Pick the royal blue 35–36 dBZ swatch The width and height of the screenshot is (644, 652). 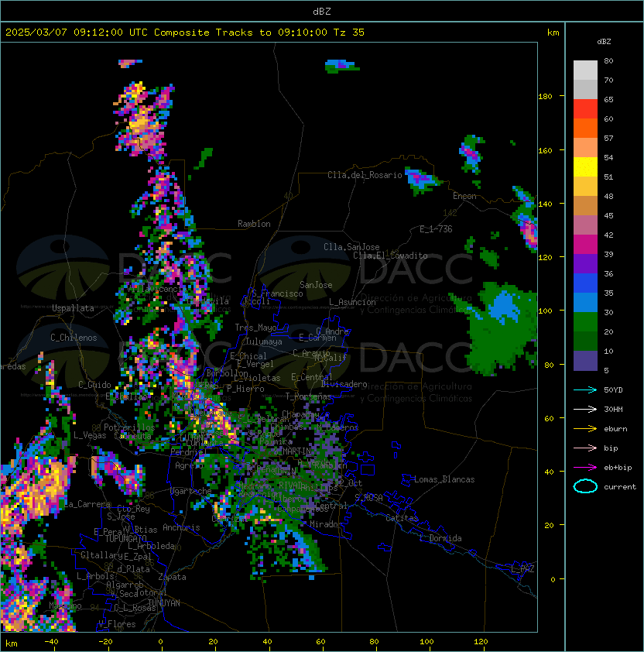pos(585,283)
